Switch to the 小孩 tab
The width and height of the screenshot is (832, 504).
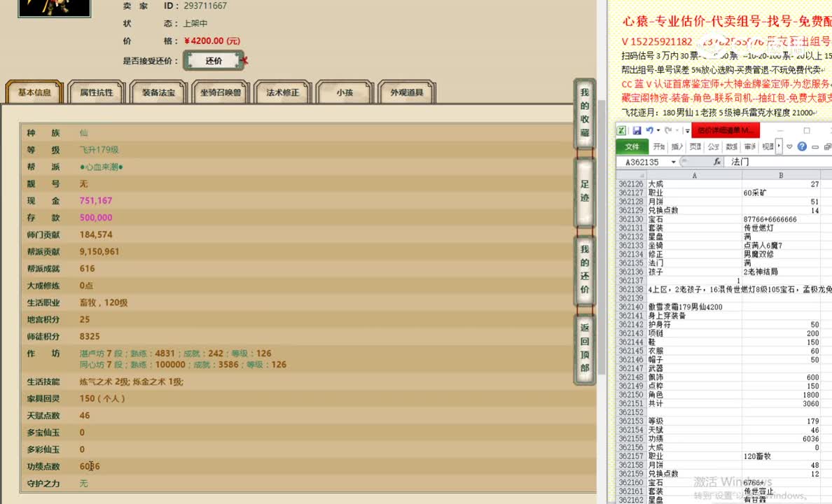tap(345, 93)
